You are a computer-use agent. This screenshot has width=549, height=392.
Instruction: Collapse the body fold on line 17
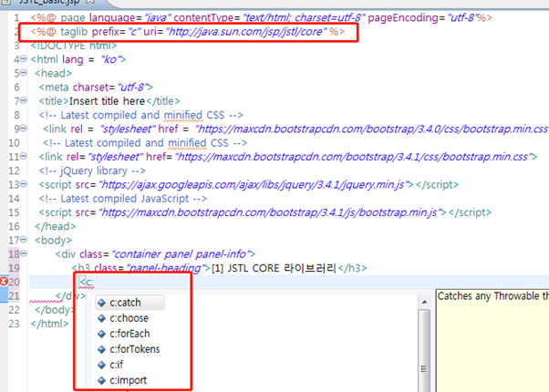coord(24,240)
